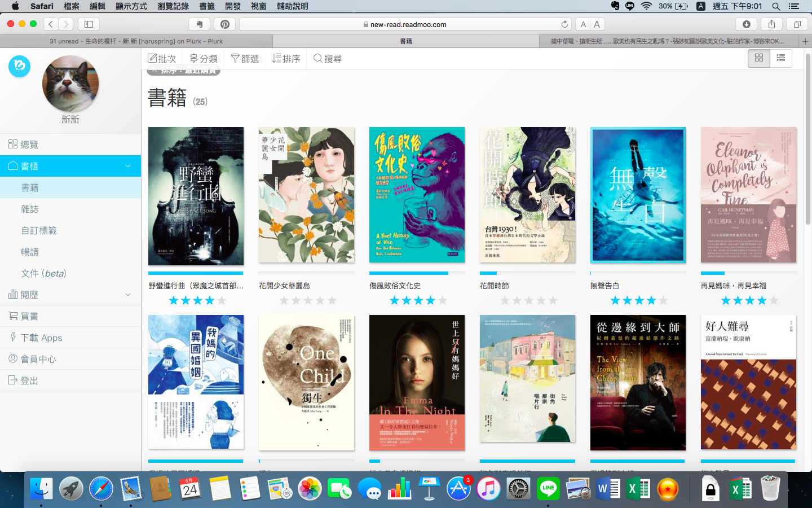Go forward in Safari history
812x508 pixels.
click(x=66, y=24)
